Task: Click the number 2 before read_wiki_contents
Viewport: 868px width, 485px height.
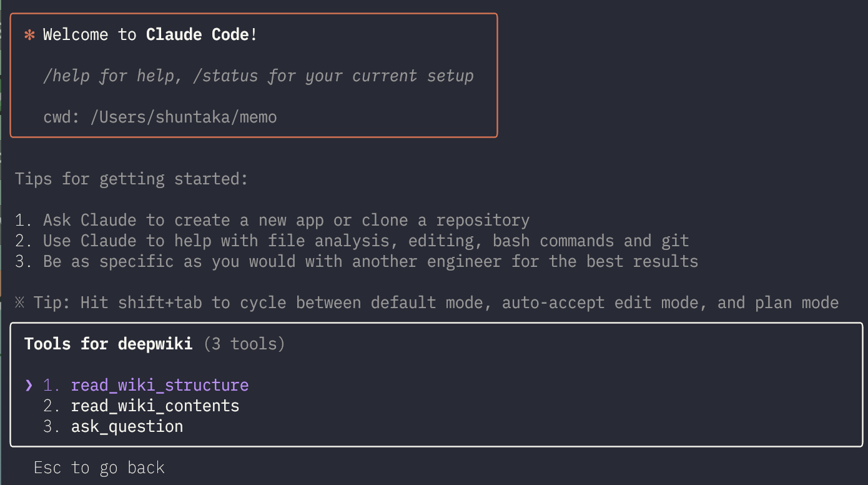Action: coord(50,406)
